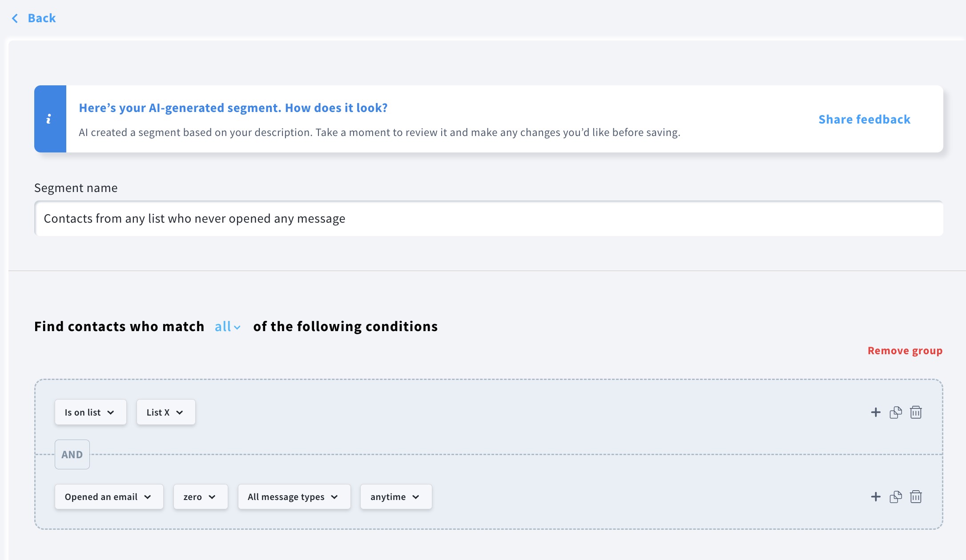Add a condition to the Opened an email row

(x=876, y=497)
